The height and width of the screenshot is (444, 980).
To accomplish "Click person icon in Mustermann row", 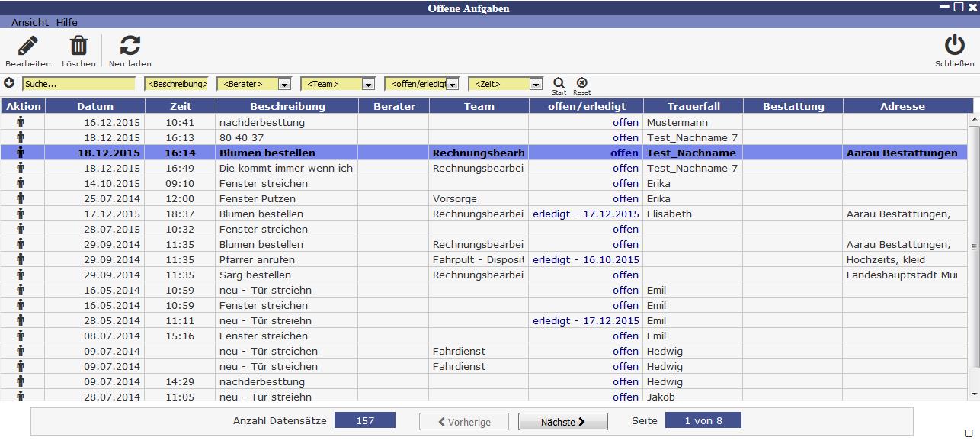I will (x=21, y=122).
